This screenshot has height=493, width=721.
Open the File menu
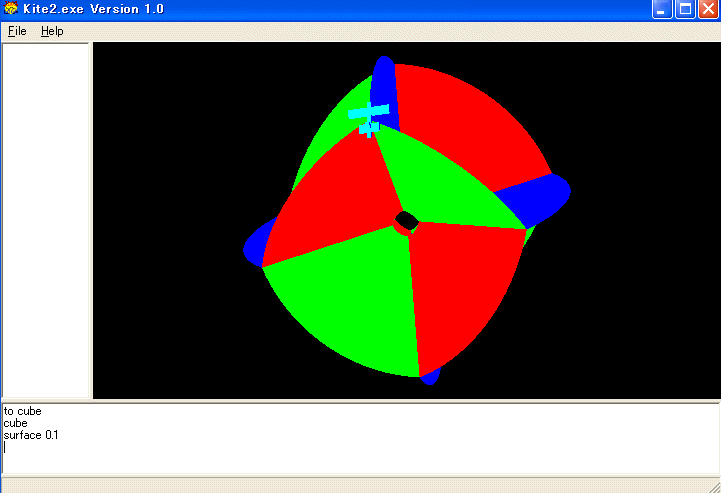click(17, 31)
